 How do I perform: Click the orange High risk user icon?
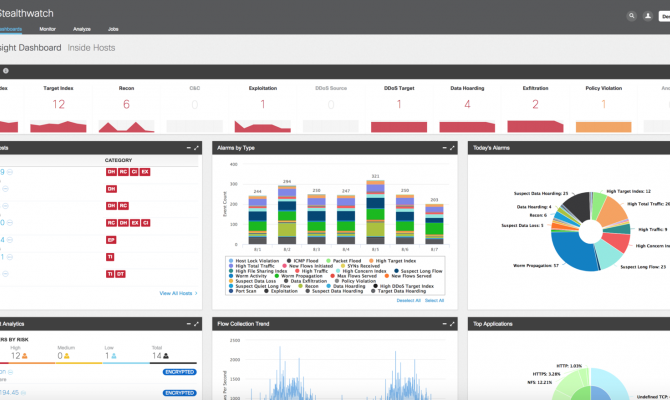point(25,356)
